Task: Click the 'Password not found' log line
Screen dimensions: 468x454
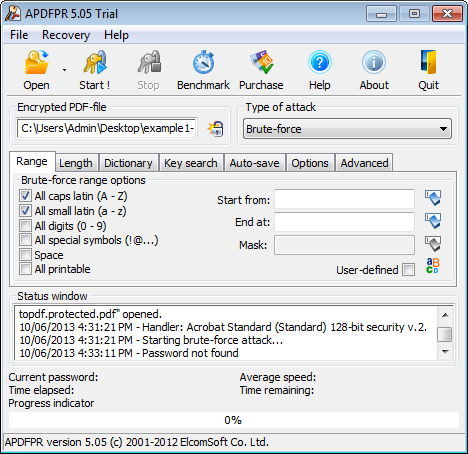Action: (x=129, y=353)
